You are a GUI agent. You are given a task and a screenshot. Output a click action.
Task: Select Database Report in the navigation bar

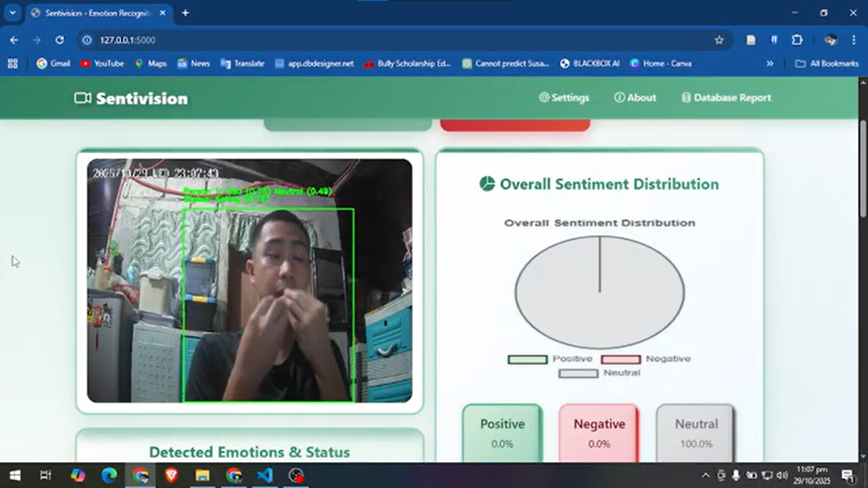click(x=726, y=97)
